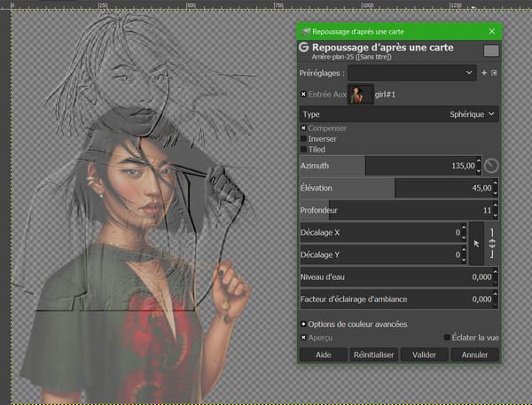The width and height of the screenshot is (532, 405).
Task: Decrease Décalage Y with the down arrow
Action: [x=464, y=260]
